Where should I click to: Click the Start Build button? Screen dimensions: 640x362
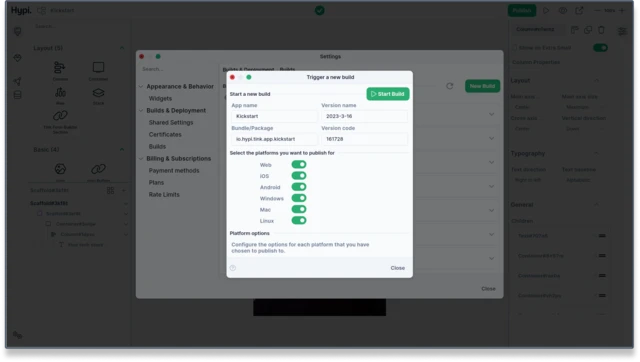tap(388, 94)
